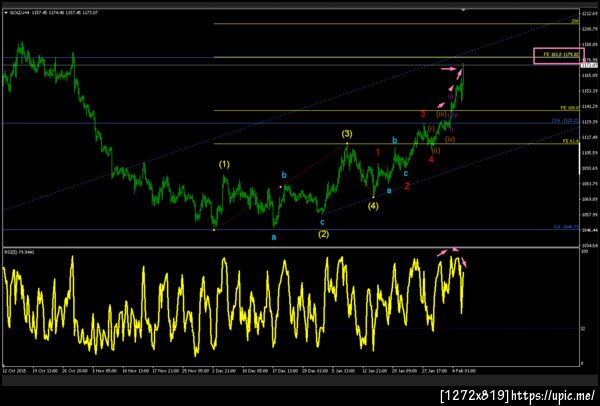Click the RSI(5) indicator title label

[14, 252]
